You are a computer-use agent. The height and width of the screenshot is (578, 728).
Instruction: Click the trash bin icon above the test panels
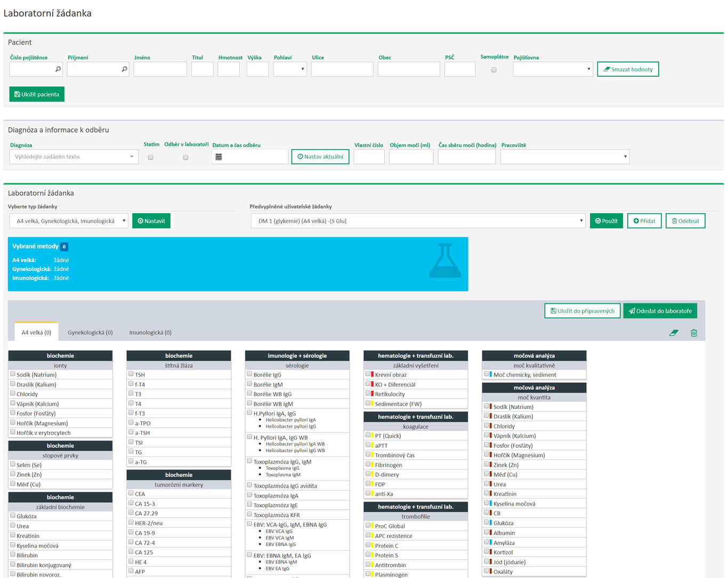tap(694, 333)
